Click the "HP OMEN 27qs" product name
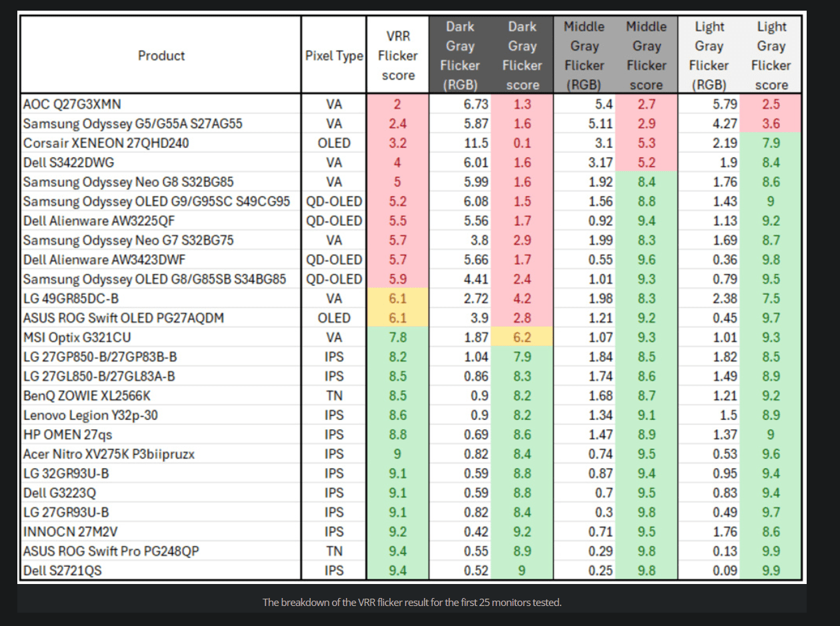The width and height of the screenshot is (840, 626). [68, 434]
